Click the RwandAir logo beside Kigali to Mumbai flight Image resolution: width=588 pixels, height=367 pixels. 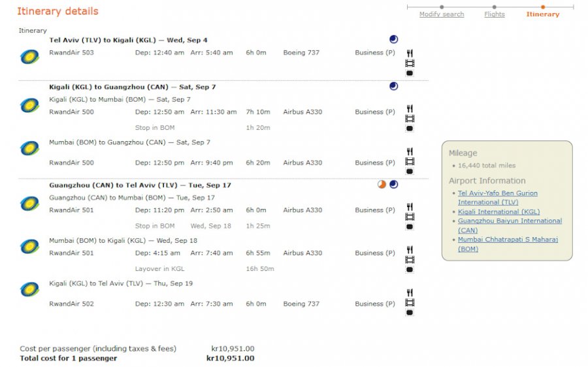click(29, 105)
